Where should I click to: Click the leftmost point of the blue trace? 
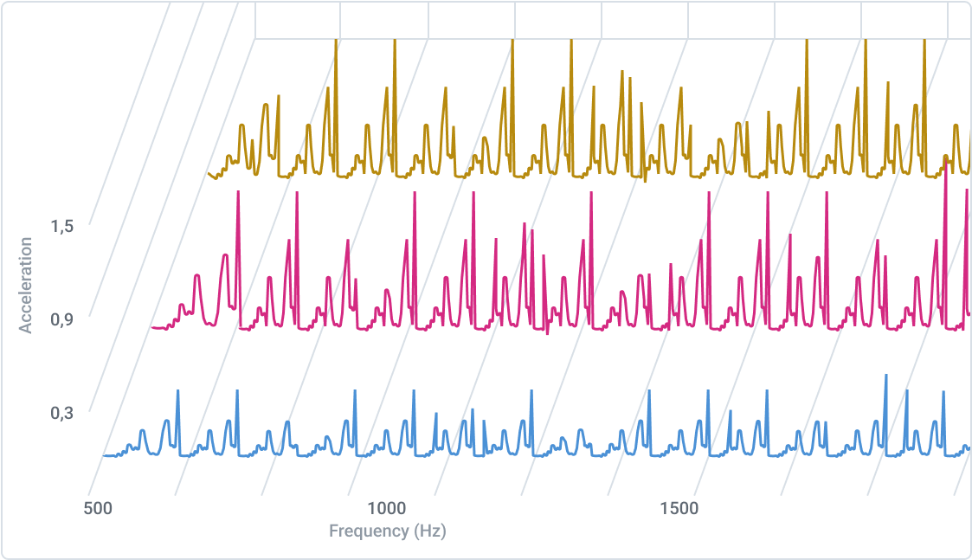(x=103, y=456)
